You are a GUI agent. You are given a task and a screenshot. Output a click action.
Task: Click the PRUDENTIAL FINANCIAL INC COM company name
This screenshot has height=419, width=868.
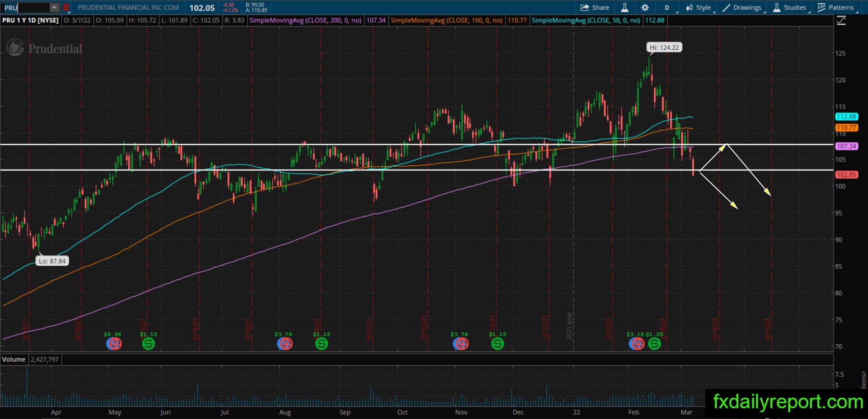click(x=128, y=7)
